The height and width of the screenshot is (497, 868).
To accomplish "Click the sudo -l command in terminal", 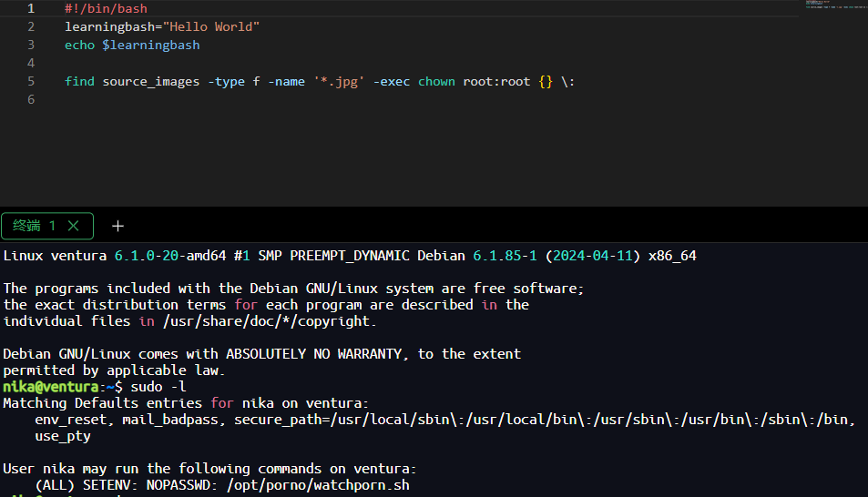I will tap(158, 387).
